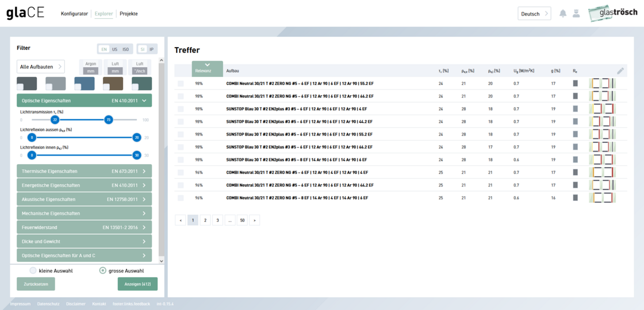644x310 pixels.
Task: Select the brown glass color swatch
Action: [x=113, y=84]
